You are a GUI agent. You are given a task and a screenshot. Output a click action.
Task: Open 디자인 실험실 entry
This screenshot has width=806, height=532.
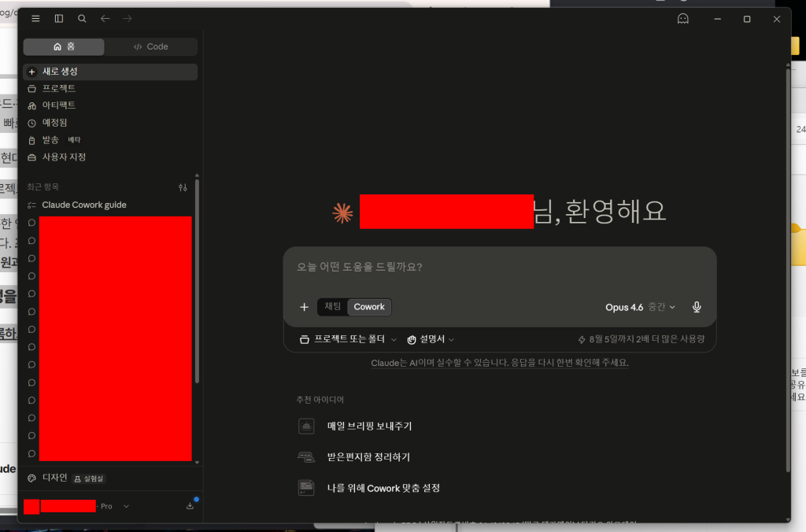(110, 478)
